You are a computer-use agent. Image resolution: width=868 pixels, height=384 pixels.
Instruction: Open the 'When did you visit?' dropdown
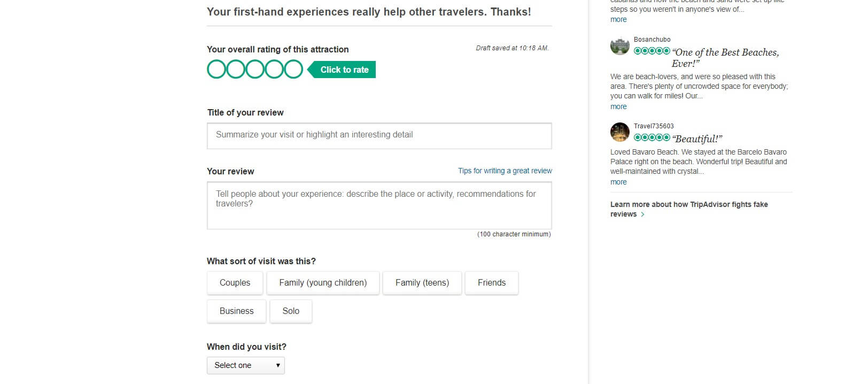point(245,365)
